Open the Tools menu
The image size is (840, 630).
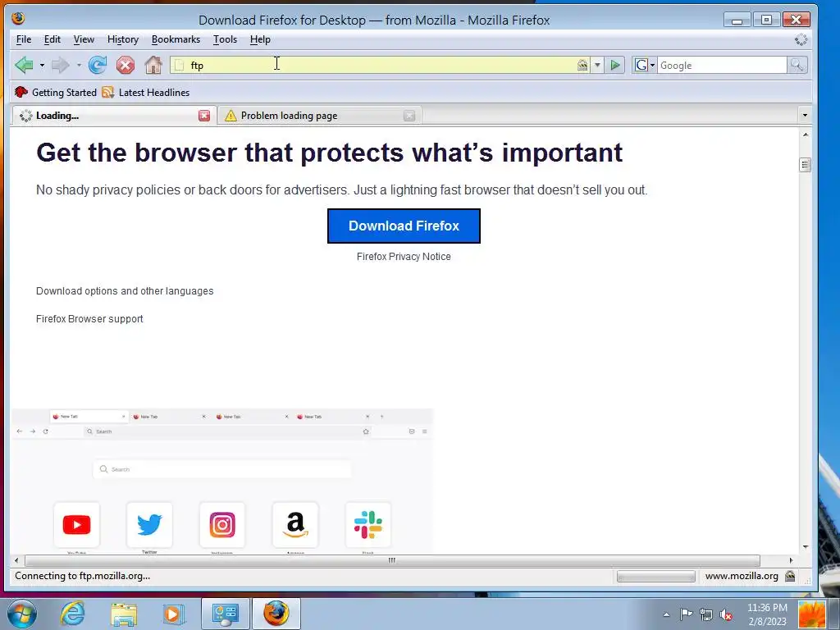(225, 39)
